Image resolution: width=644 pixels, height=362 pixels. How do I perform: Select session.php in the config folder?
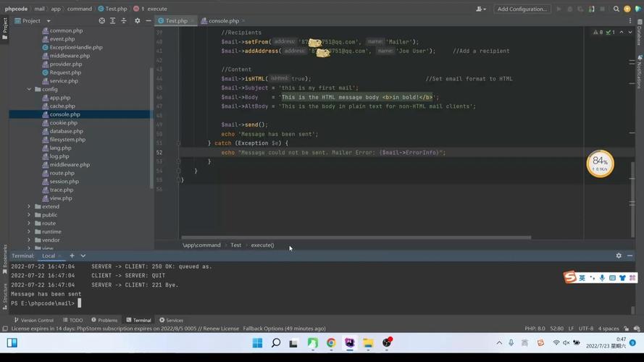(x=64, y=182)
